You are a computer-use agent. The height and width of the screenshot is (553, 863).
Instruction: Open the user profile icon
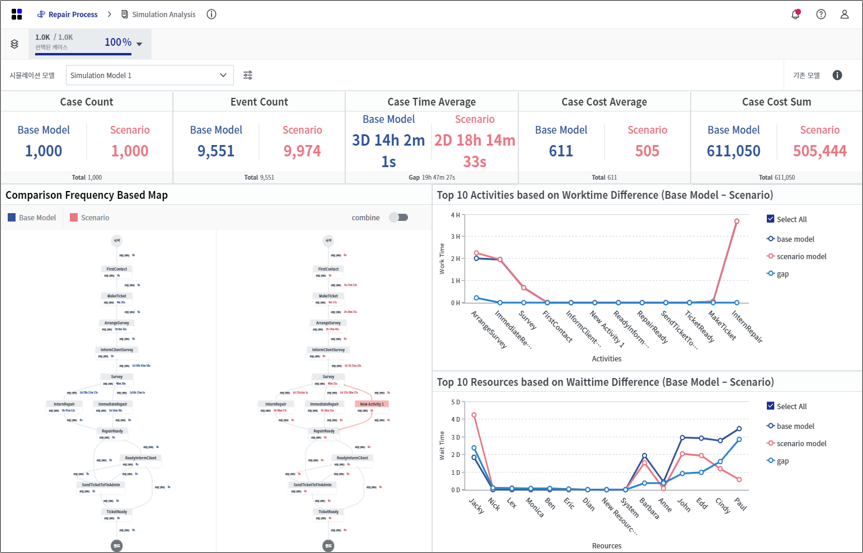coord(845,15)
